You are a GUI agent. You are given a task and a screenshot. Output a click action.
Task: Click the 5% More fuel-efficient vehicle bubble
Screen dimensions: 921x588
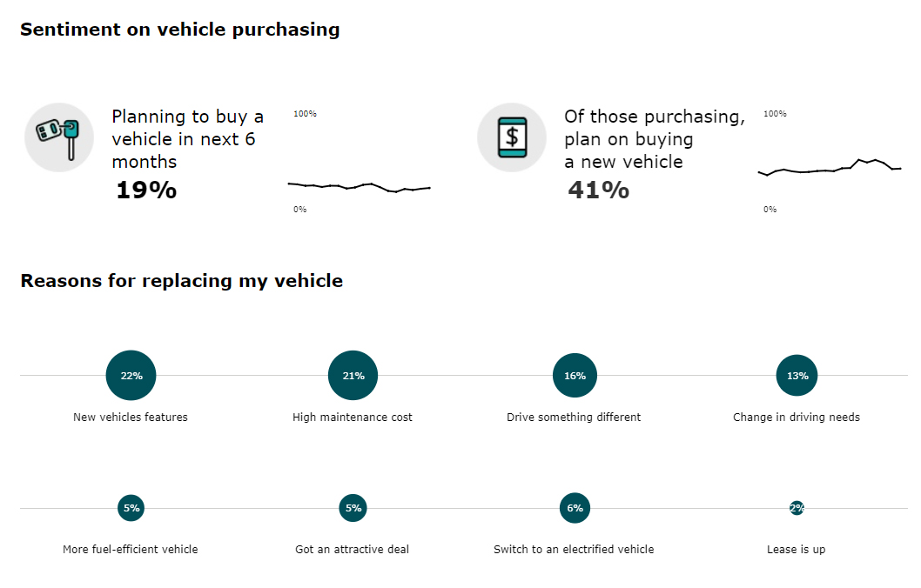tap(131, 508)
